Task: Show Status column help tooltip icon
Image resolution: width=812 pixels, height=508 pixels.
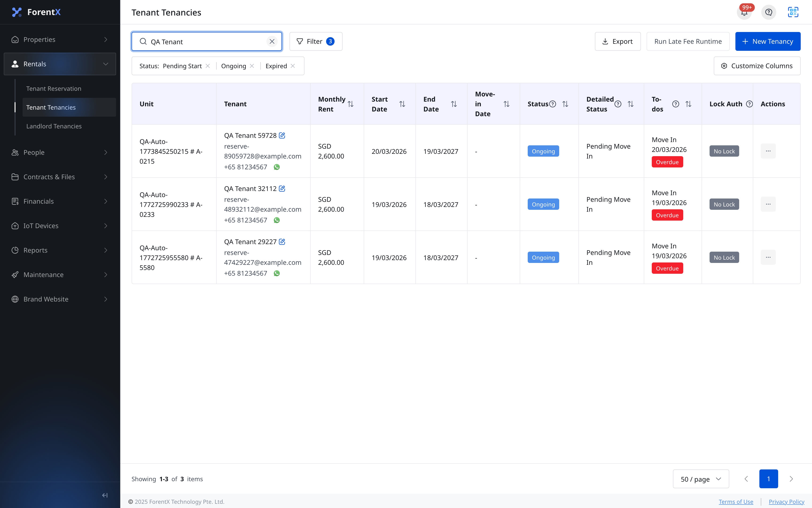Action: tap(553, 104)
